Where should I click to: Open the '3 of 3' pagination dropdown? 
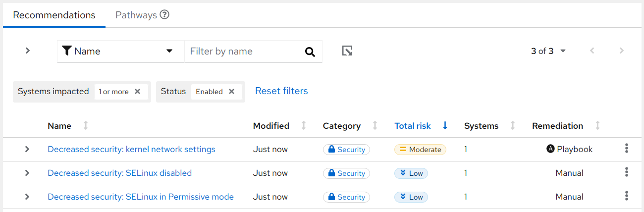(548, 51)
